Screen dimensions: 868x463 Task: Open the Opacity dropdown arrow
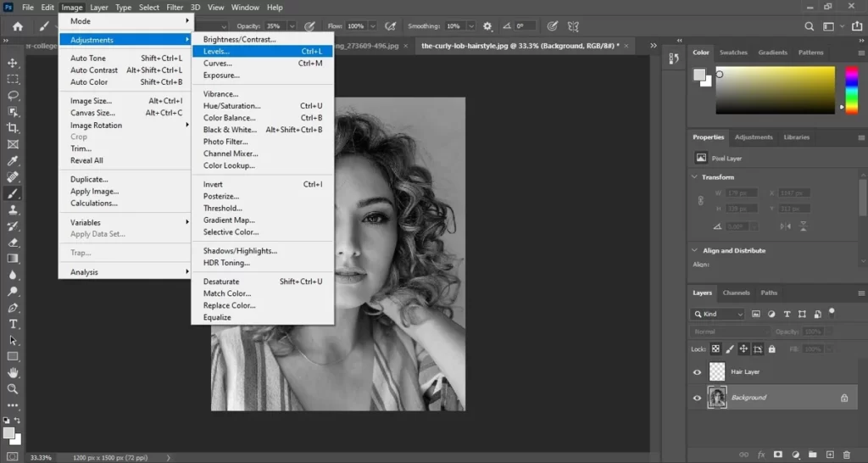(292, 26)
